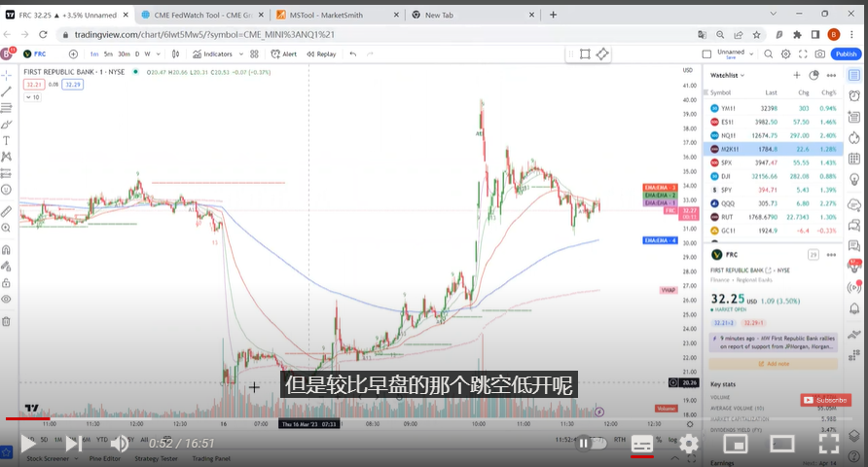Image resolution: width=868 pixels, height=467 pixels.
Task: Open the Unnamed layout dropdown arrow
Action: point(751,54)
